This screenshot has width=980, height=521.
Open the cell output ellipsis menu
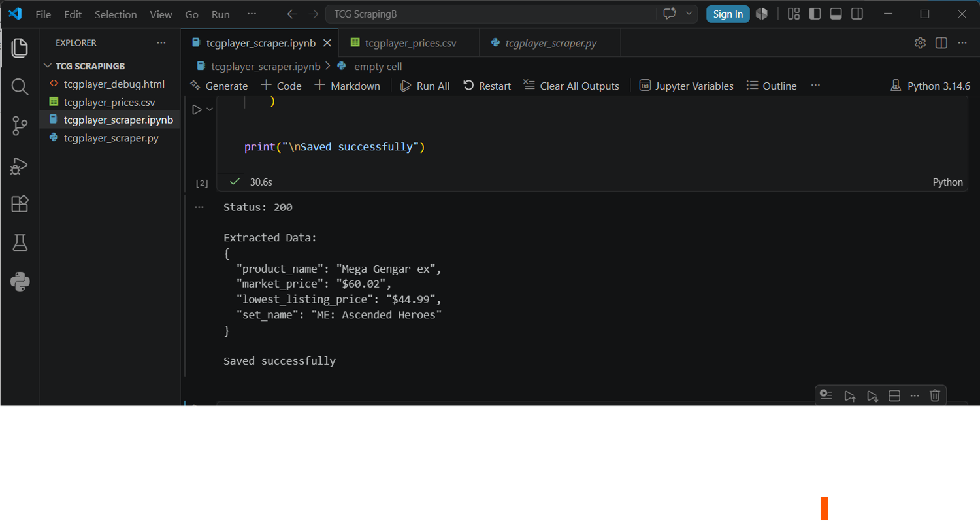click(200, 207)
